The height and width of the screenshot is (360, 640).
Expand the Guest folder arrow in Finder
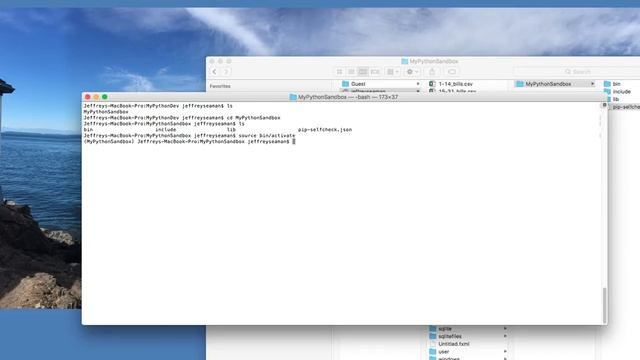(418, 84)
